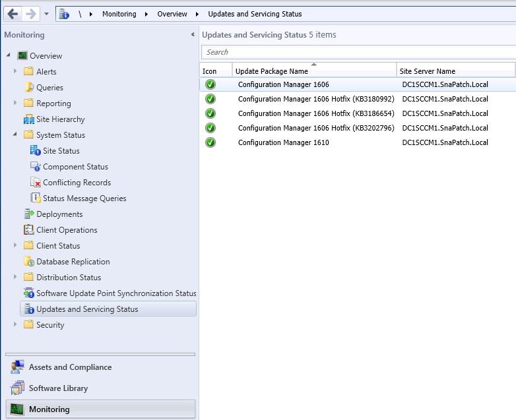The image size is (516, 420).
Task: Open Component Status node label
Action: coord(75,167)
